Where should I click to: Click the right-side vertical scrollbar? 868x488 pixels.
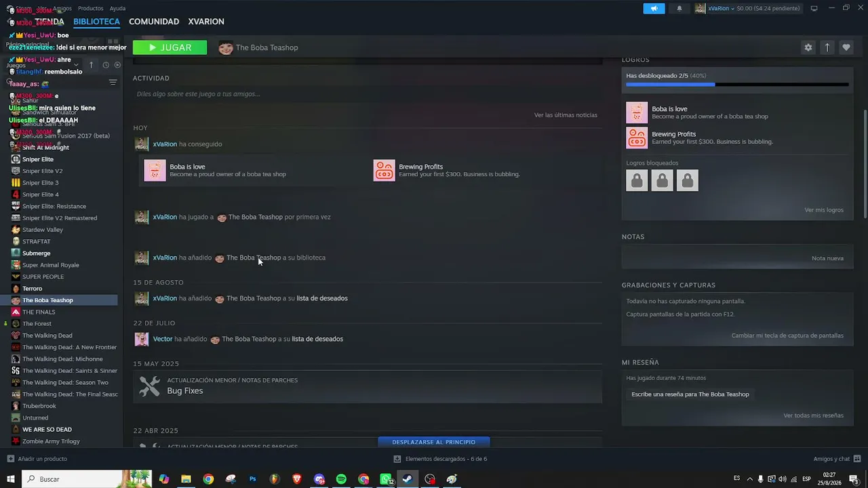[865, 163]
